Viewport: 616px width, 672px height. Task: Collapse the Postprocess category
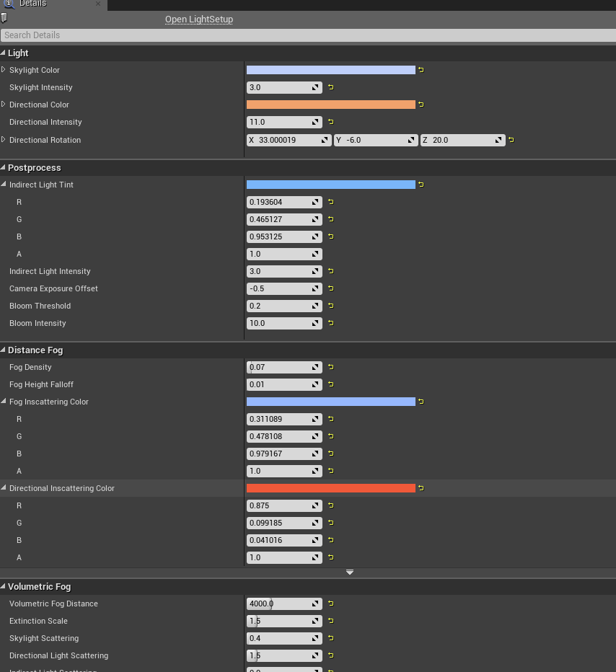pos(3,167)
